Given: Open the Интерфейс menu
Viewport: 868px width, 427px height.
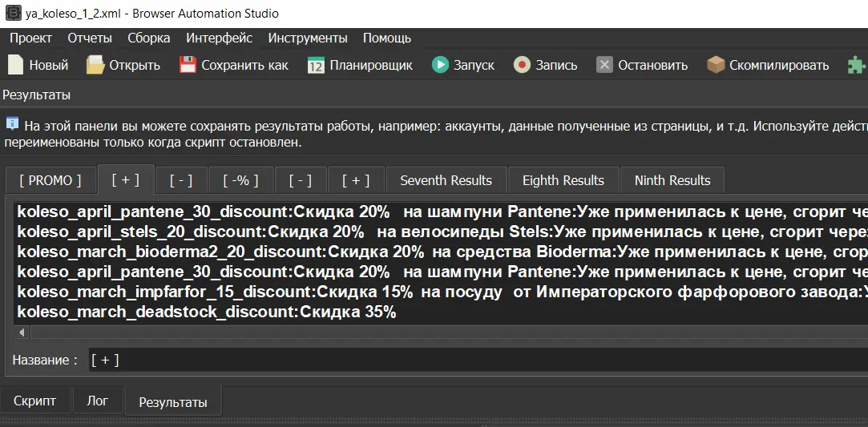Looking at the screenshot, I should tap(220, 38).
